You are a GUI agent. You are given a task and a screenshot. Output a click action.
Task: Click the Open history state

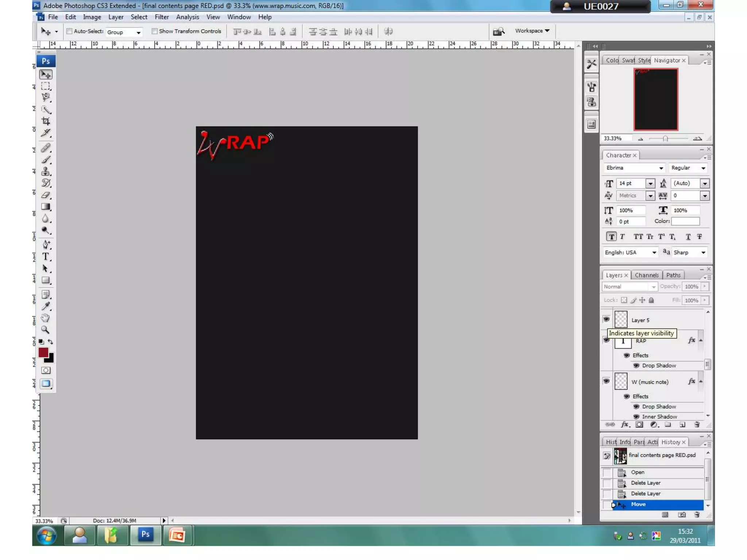pos(638,472)
